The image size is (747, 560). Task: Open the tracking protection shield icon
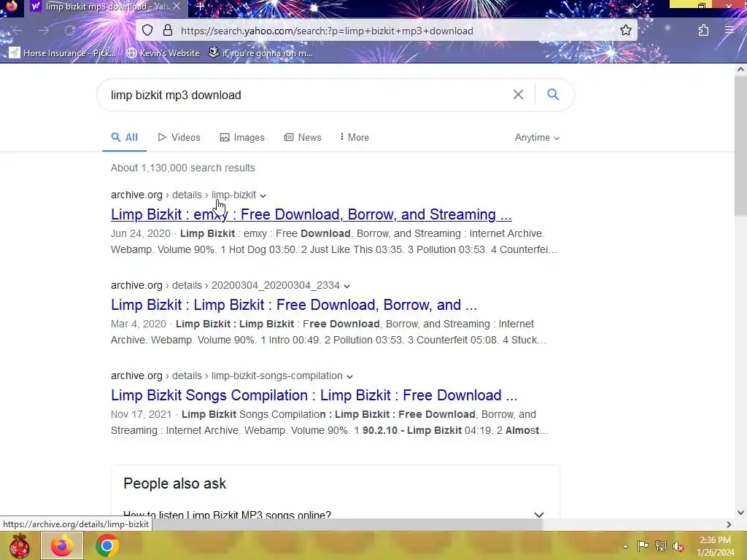click(x=147, y=31)
